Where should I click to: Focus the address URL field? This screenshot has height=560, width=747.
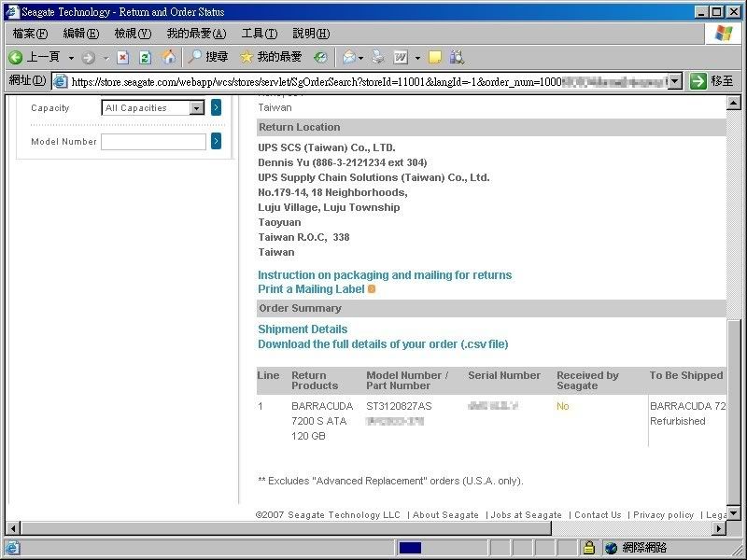point(369,82)
